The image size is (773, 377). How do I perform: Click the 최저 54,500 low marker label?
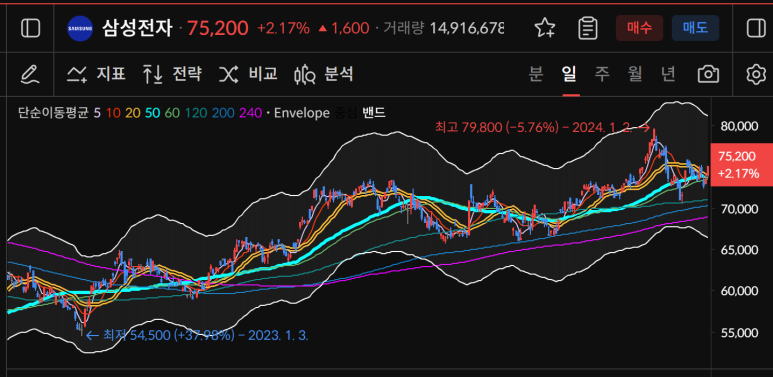coord(197,336)
